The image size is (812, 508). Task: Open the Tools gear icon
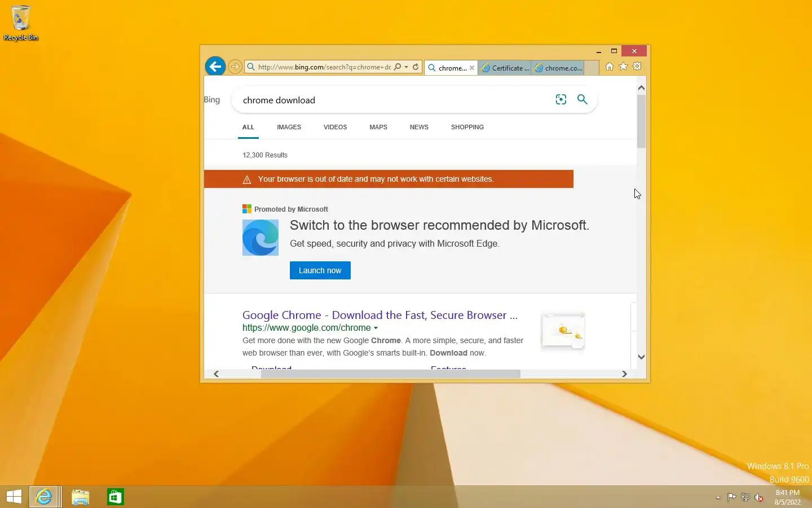click(x=637, y=66)
